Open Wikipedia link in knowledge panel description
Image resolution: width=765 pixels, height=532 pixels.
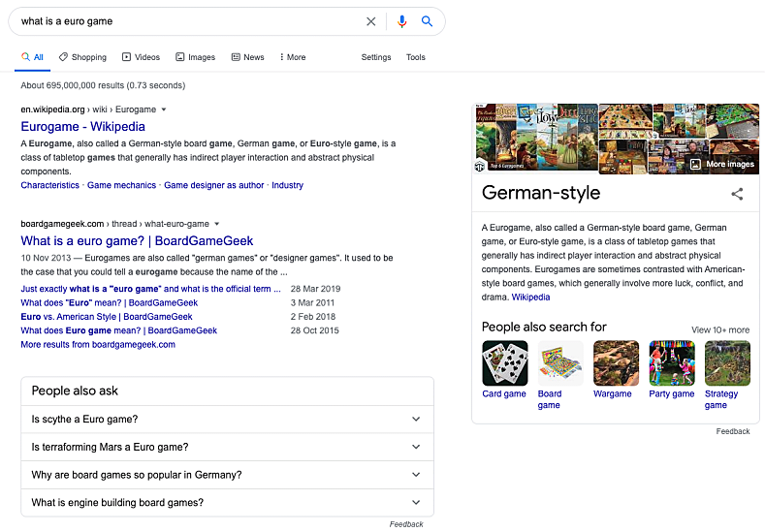coord(530,297)
